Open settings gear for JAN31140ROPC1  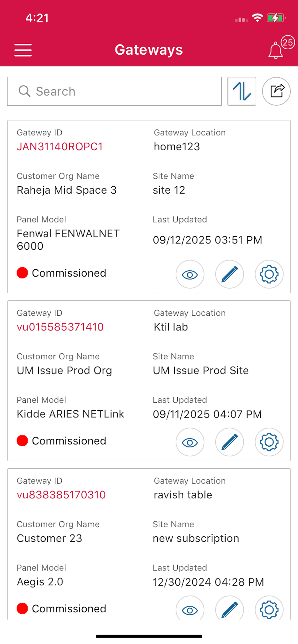269,274
